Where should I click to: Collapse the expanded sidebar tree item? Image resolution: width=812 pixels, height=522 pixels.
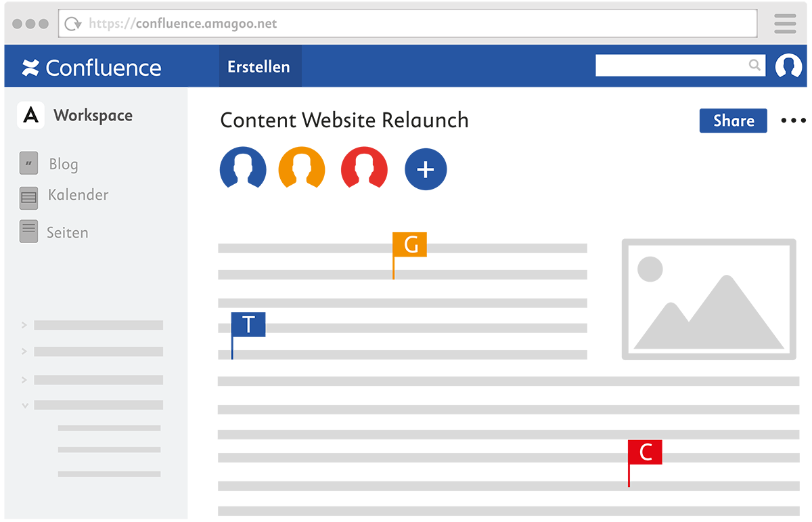(x=24, y=405)
